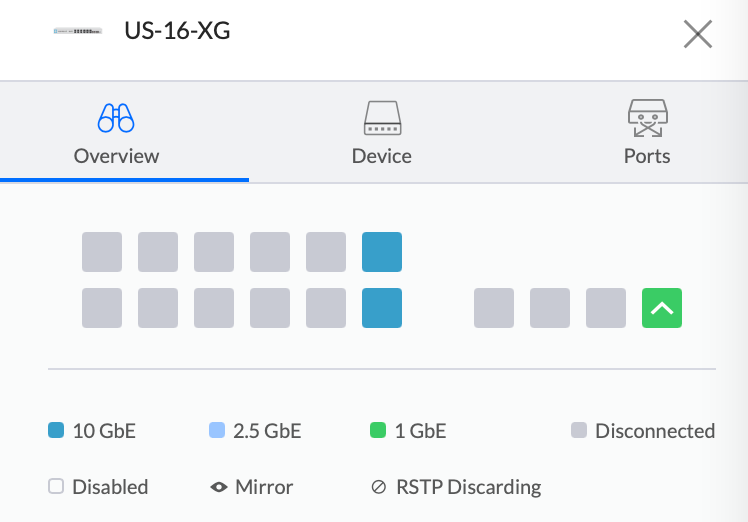The width and height of the screenshot is (748, 522).
Task: Click the Disabled legend box
Action: tap(56, 487)
